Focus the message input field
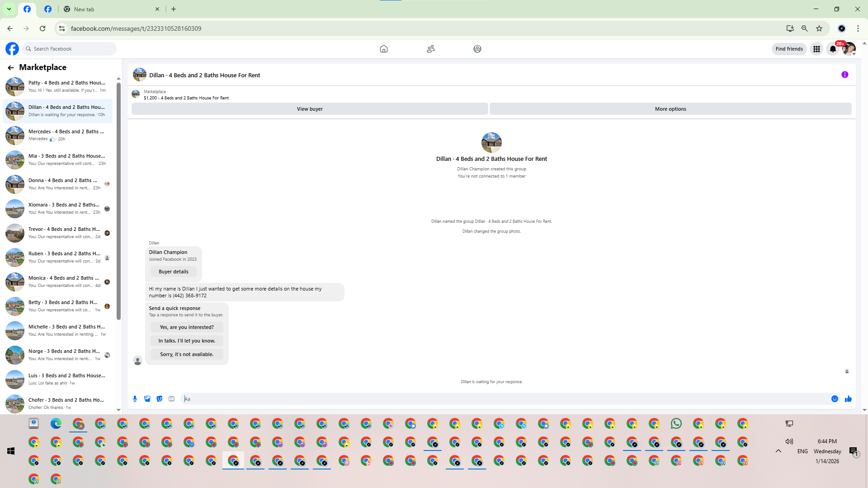Image resolution: width=868 pixels, height=488 pixels. (497, 399)
